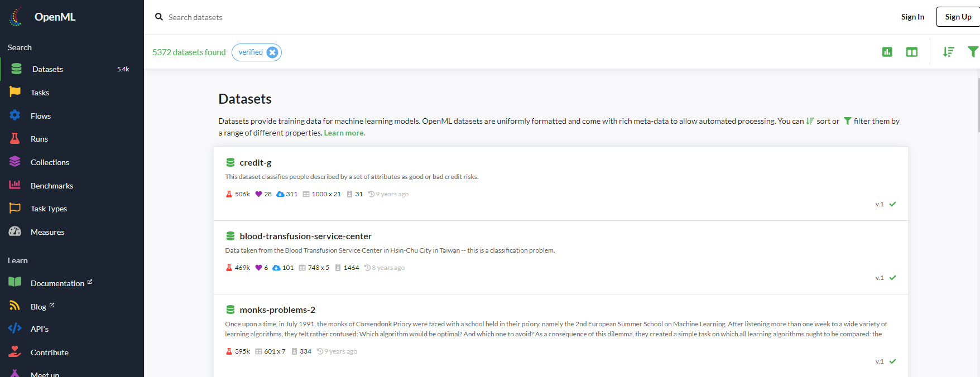Click the Task Types flag icon
Screen dimensions: 980x377
pos(15,208)
